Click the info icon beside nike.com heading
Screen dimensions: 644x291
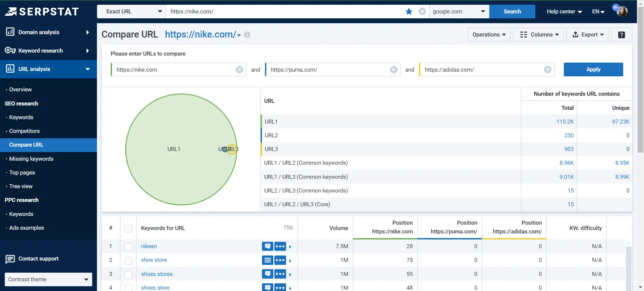(x=247, y=35)
